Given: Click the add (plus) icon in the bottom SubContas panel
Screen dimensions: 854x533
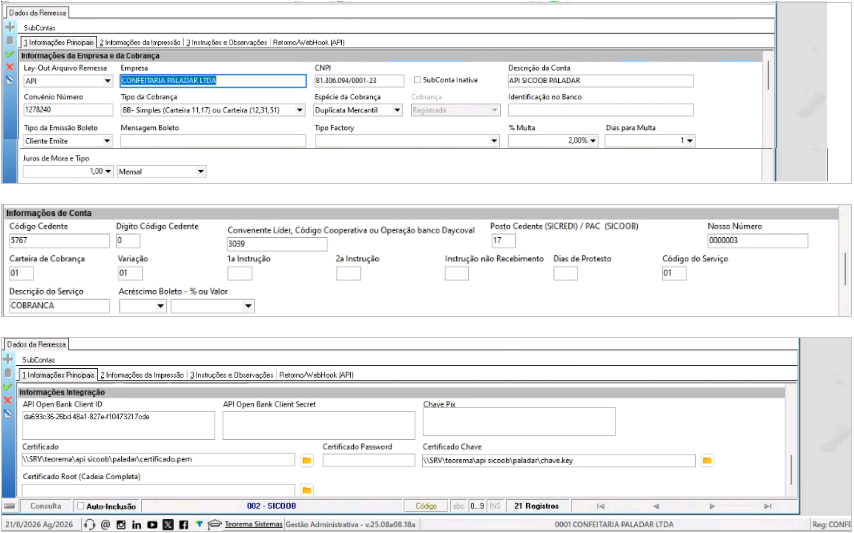Looking at the screenshot, I should coord(8,359).
